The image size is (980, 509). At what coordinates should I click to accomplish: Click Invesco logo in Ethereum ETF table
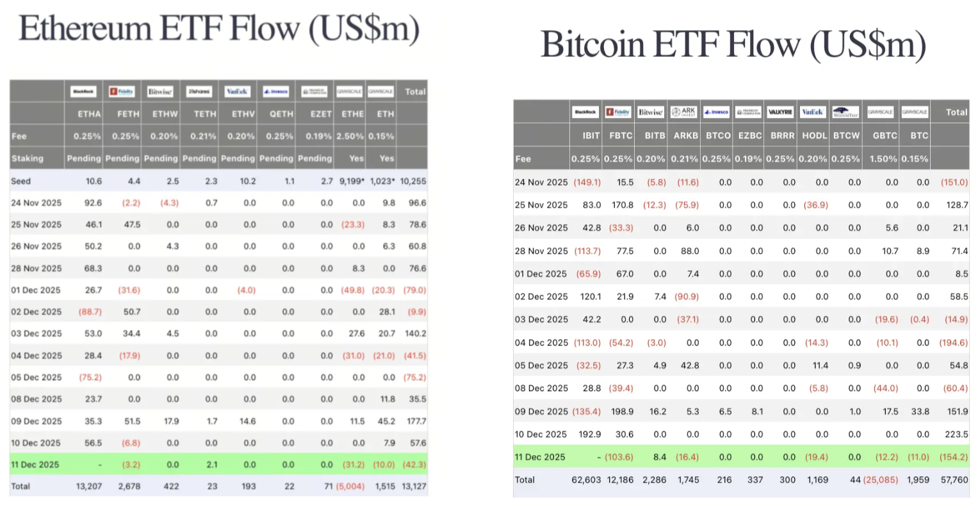pyautogui.click(x=275, y=92)
